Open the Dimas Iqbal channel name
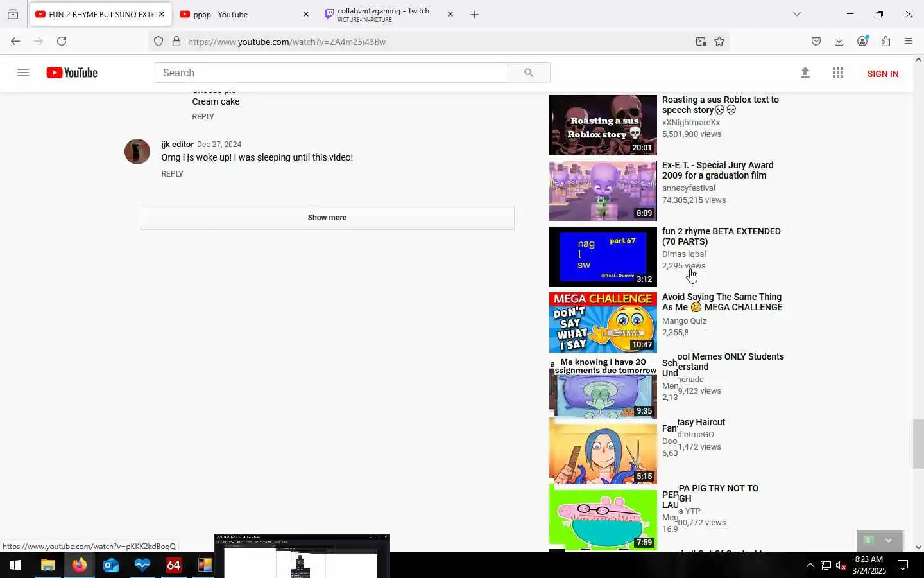 click(x=684, y=254)
